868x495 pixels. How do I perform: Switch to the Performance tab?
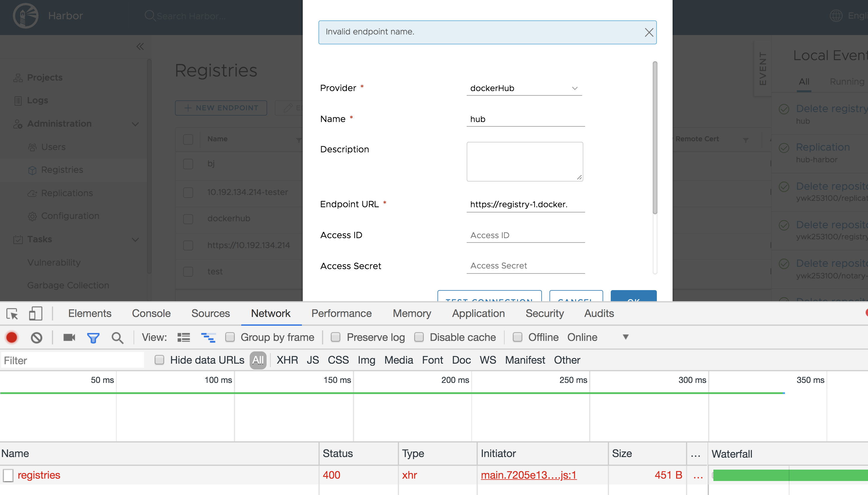pos(341,313)
